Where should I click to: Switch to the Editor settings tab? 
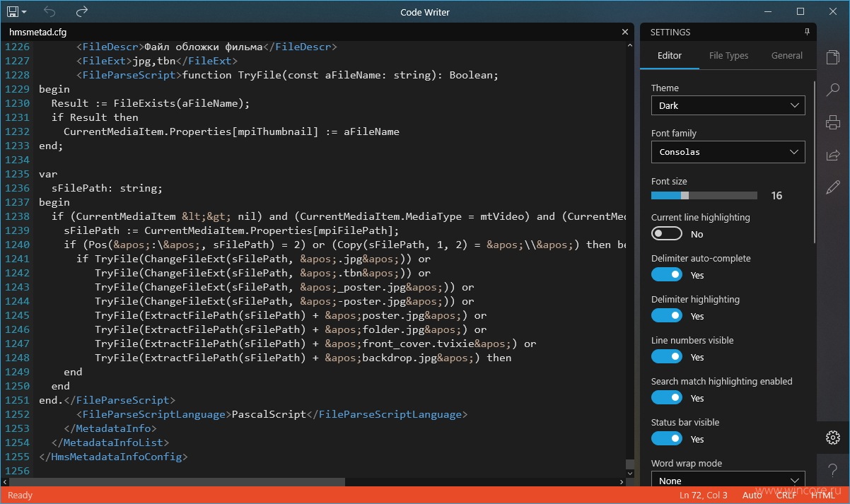point(670,56)
